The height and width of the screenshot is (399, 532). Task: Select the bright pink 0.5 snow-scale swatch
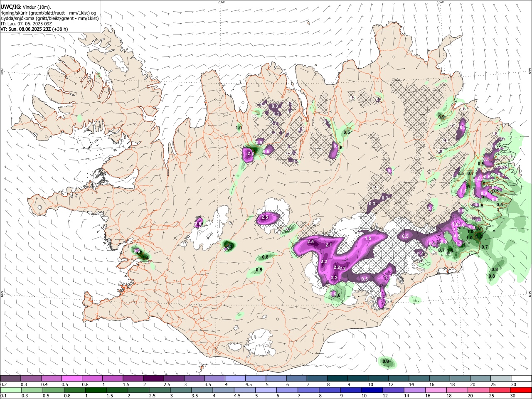tap(71, 379)
